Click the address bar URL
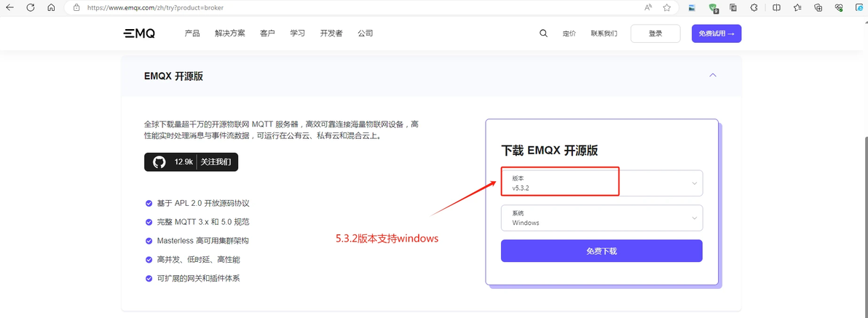 coord(156,8)
